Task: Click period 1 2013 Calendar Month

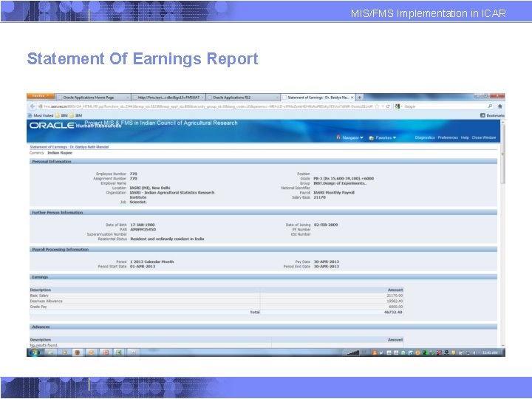Action: coord(152,262)
